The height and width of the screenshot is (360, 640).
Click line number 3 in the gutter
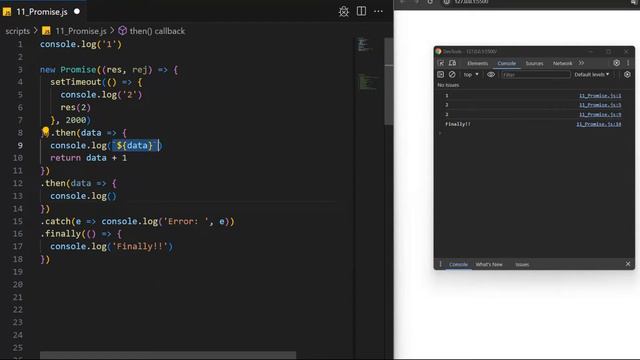(20, 69)
